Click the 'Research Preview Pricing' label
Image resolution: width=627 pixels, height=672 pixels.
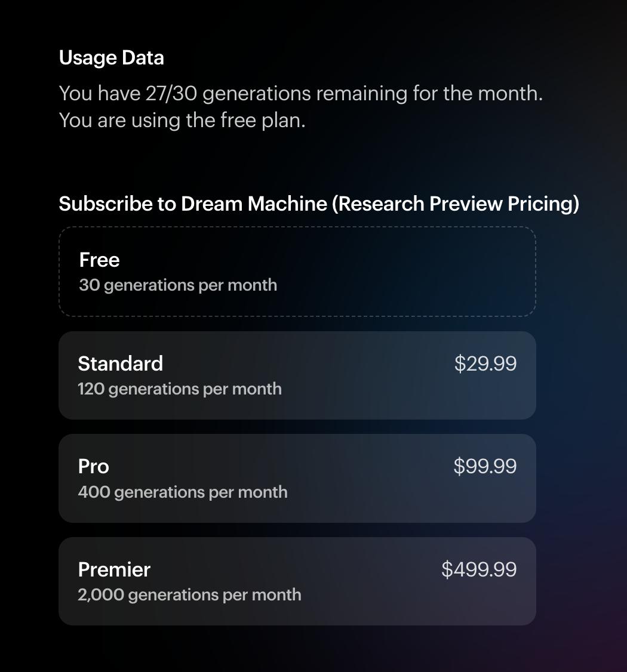point(456,204)
